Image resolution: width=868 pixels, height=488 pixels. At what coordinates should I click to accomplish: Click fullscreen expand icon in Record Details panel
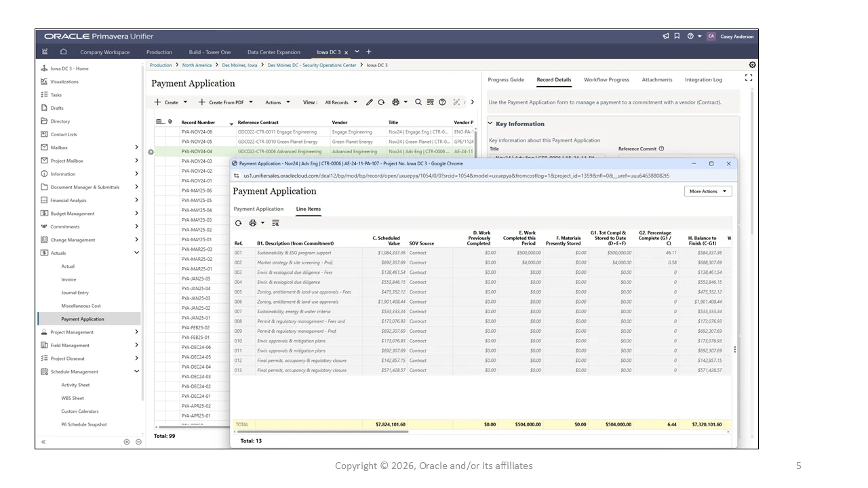pyautogui.click(x=749, y=78)
